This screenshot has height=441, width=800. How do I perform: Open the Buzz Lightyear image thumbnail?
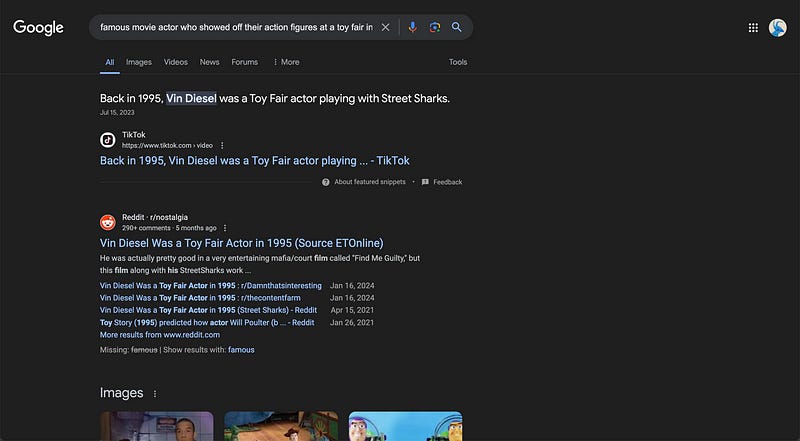click(x=406, y=426)
